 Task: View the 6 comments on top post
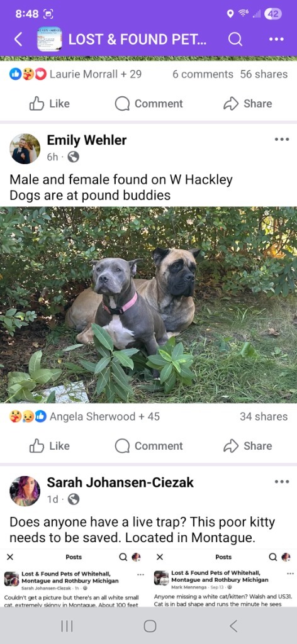(x=203, y=74)
